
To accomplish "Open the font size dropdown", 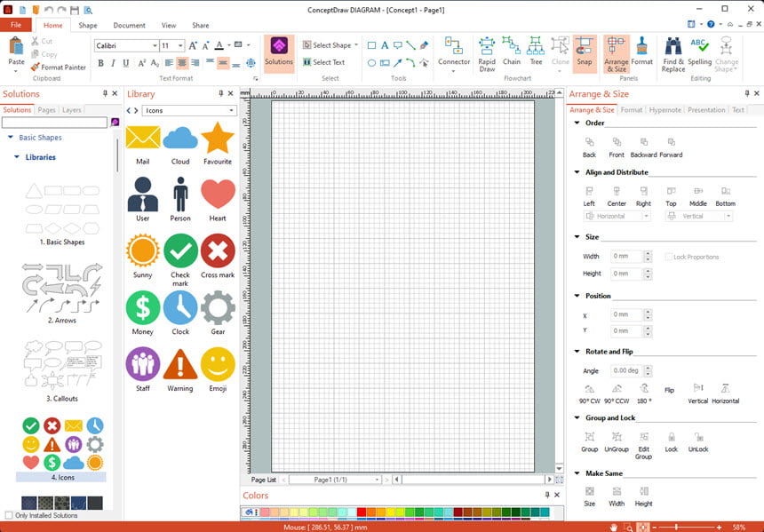I will click(180, 46).
